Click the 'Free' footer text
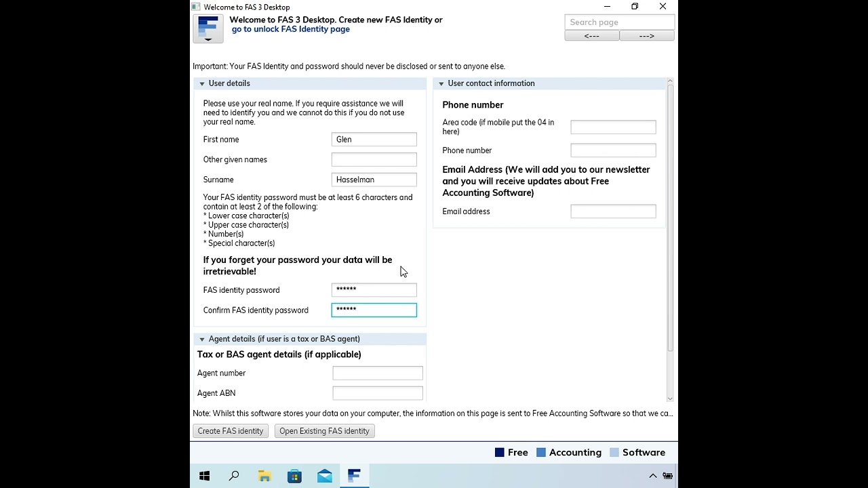Image resolution: width=868 pixels, height=488 pixels. 517,453
